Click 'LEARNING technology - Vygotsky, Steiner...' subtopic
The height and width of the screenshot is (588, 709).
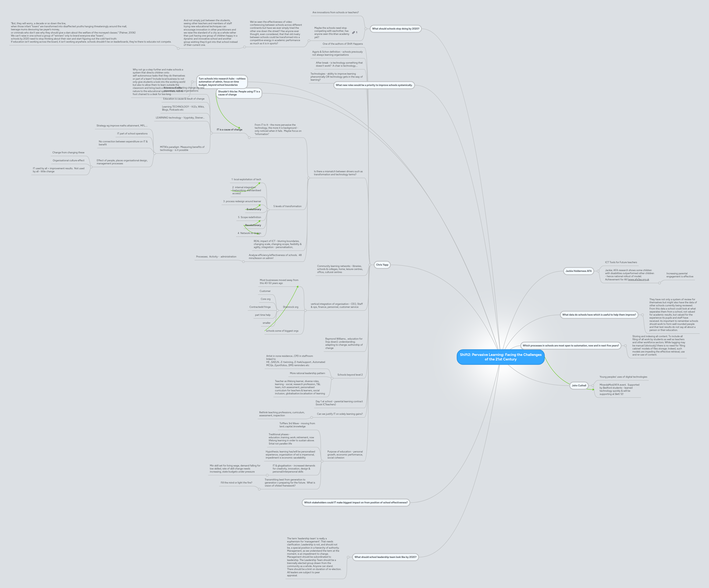pyautogui.click(x=180, y=118)
